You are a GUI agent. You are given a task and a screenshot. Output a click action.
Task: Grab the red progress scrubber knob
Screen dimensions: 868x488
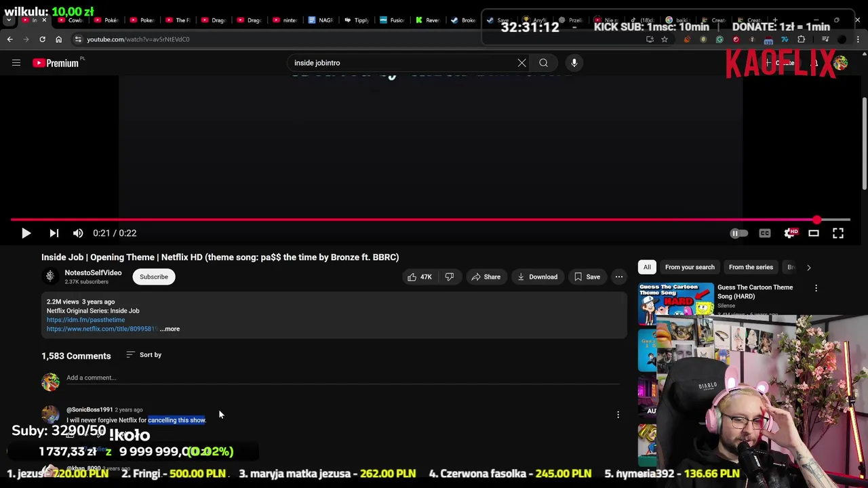[x=817, y=220]
